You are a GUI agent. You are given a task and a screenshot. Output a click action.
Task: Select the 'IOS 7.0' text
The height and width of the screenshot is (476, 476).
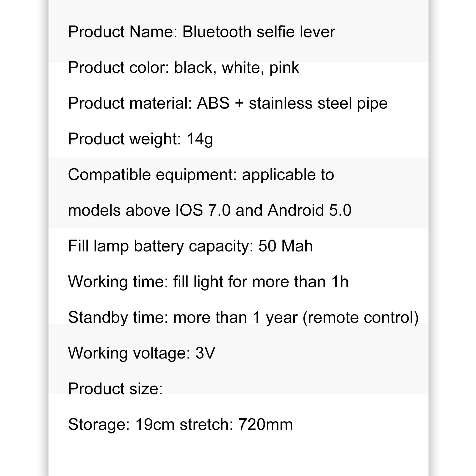pos(203,210)
